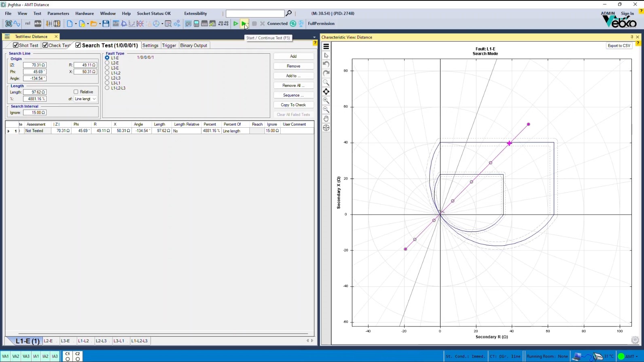Click the crosshair target tool icon
The height and width of the screenshot is (362, 644).
point(326,128)
